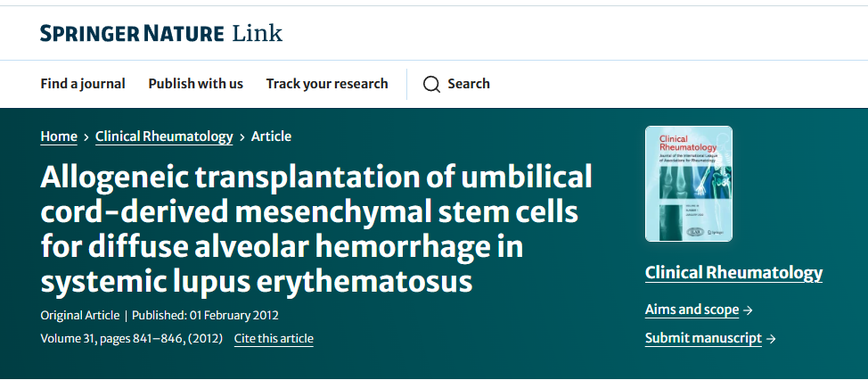Open Clinical Rheumatology breadcrumb link
868x380 pixels.
[164, 136]
